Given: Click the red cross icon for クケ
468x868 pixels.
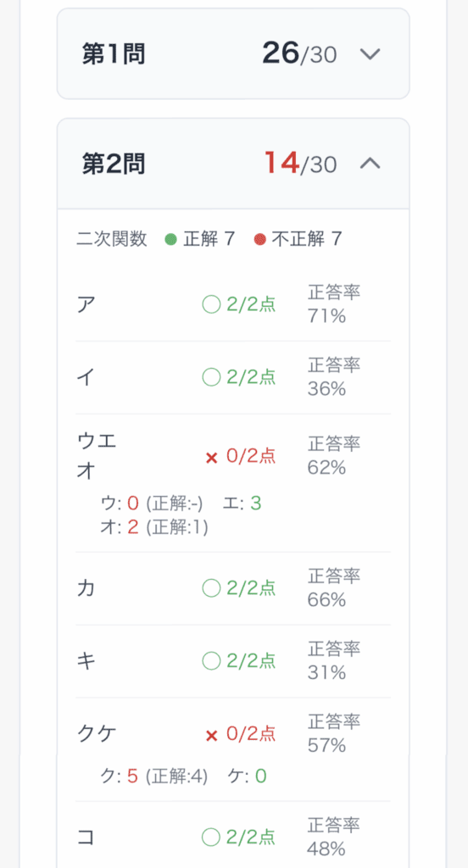Looking at the screenshot, I should [x=212, y=736].
